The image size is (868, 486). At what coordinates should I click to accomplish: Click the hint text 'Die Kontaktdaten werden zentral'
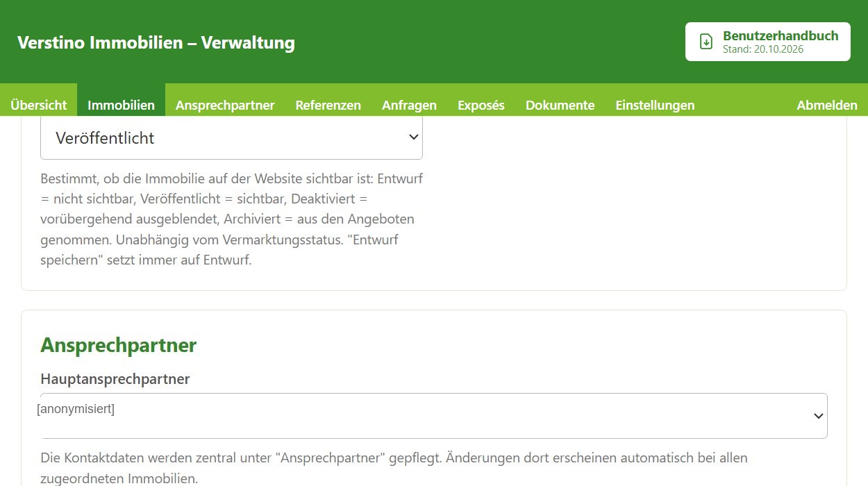click(x=394, y=468)
